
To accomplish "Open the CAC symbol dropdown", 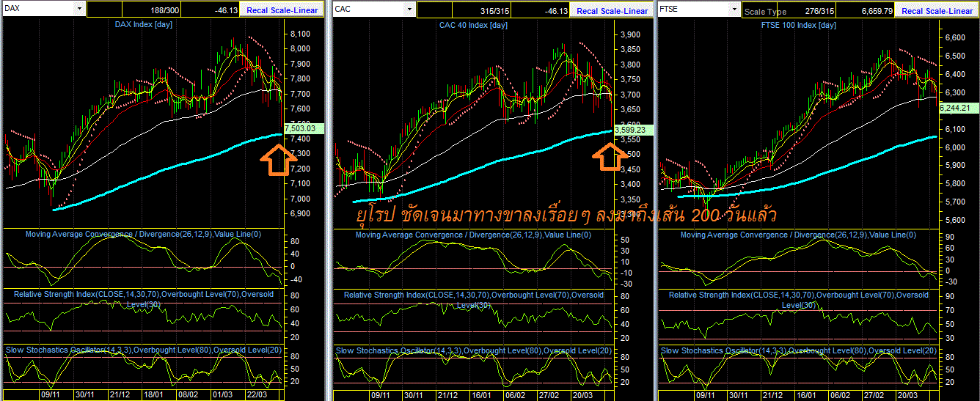I will (x=409, y=10).
